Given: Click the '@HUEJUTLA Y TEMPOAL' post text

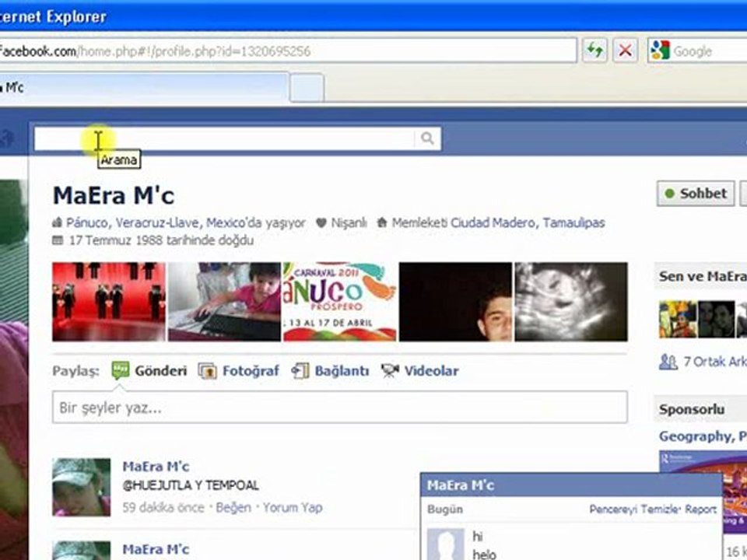Looking at the screenshot, I should 191,485.
